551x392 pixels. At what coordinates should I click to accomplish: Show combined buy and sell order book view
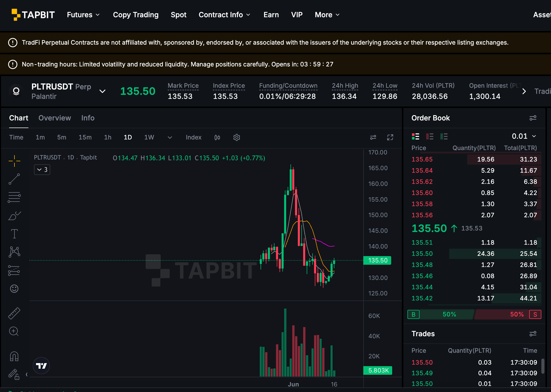pos(416,136)
